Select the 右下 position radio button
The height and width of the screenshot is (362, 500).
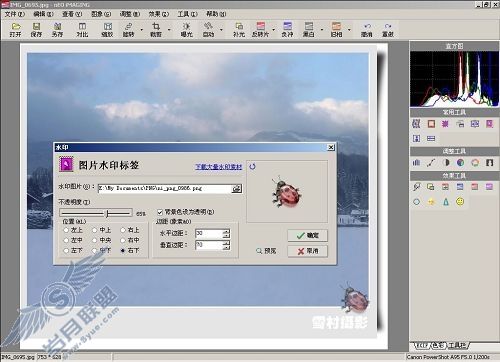click(x=123, y=250)
